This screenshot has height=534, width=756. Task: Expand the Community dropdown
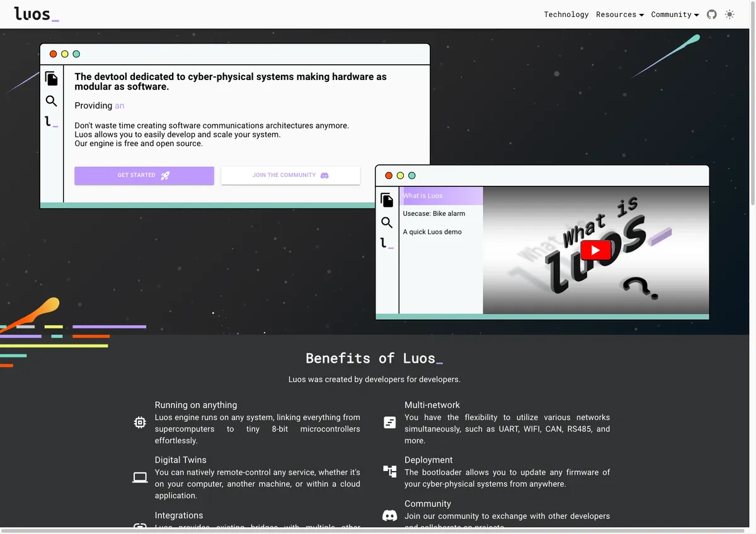pyautogui.click(x=675, y=14)
